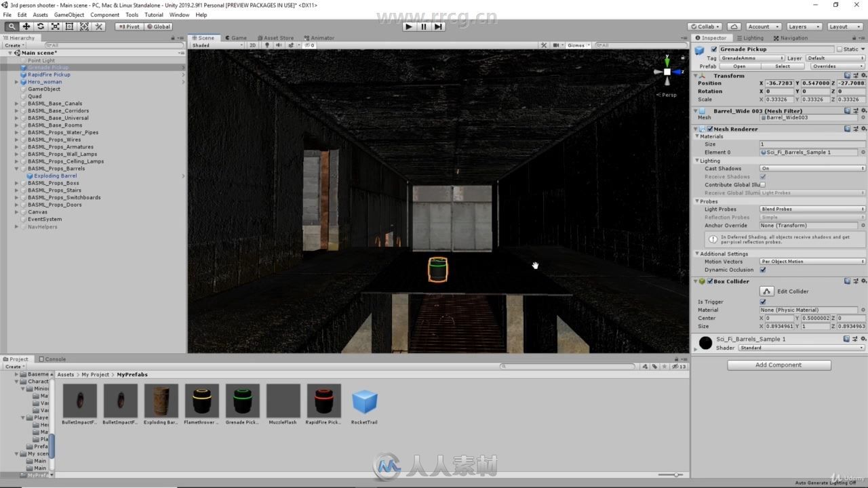Viewport: 868px width, 488px height.
Task: Open custom editor tools
Action: pos(99,26)
